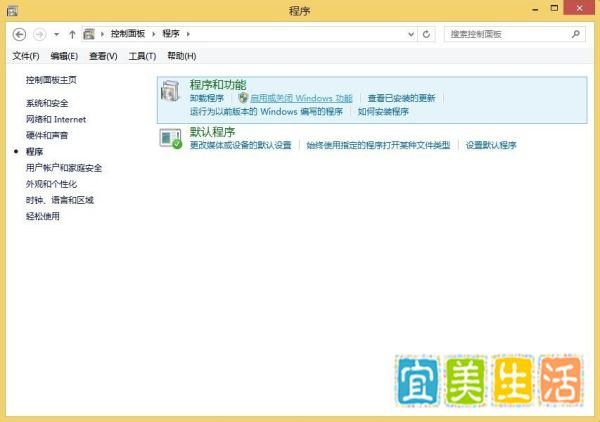Open 时钟、语言和区域 in the sidebar
Screen dimensions: 600x422
coord(60,200)
